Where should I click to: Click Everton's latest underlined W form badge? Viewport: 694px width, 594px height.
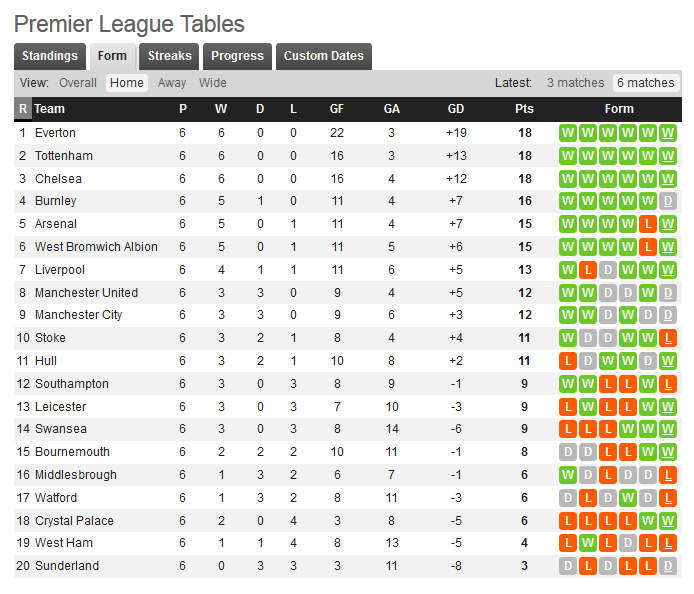[x=667, y=133]
